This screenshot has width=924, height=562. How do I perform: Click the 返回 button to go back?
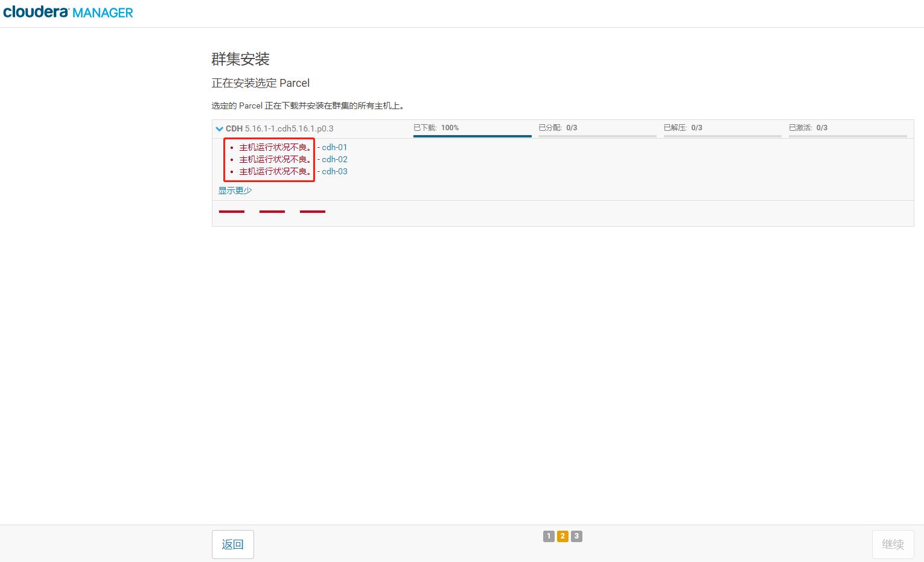pyautogui.click(x=232, y=544)
